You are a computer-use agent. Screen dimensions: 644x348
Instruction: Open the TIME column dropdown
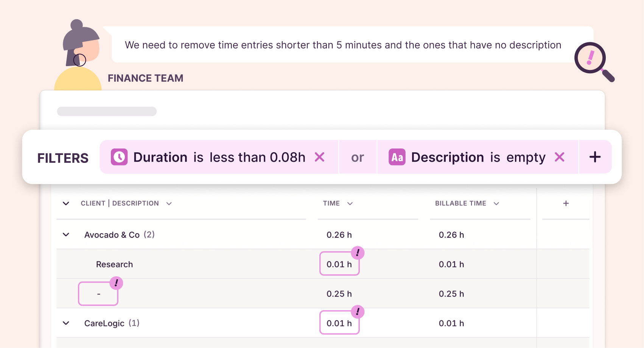[350, 203]
